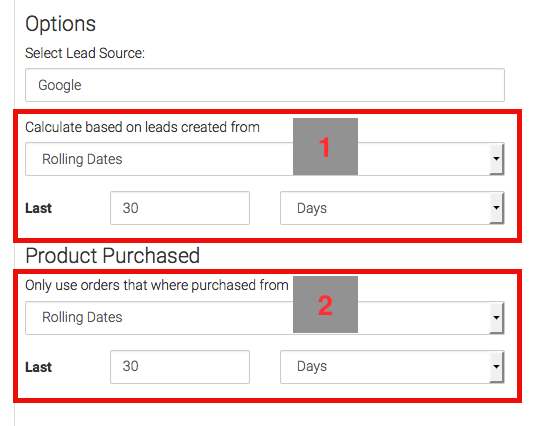540x426 pixels.
Task: Click the Google lead source field
Action: tap(265, 85)
